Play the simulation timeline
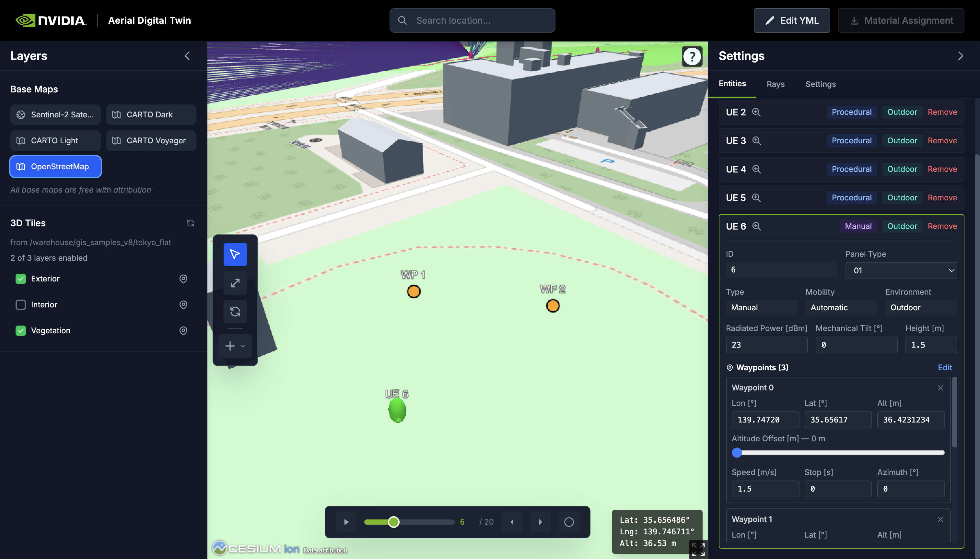980x559 pixels. click(346, 522)
